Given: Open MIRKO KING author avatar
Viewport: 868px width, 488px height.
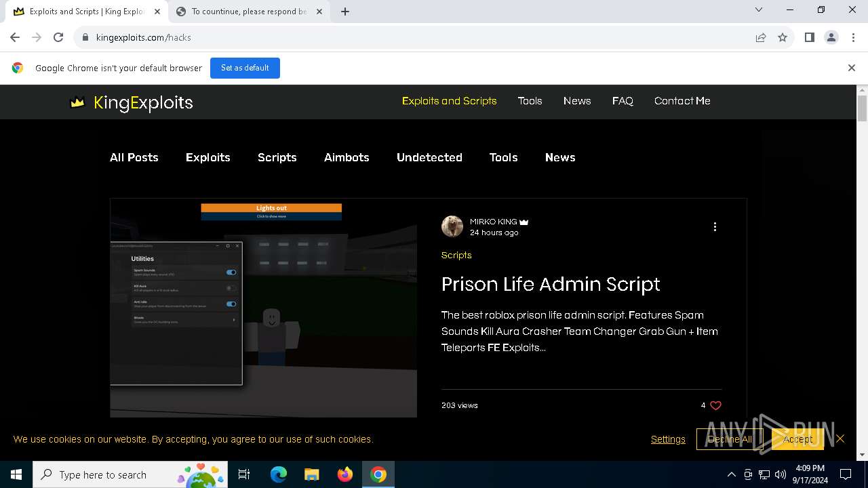Looking at the screenshot, I should tap(452, 226).
